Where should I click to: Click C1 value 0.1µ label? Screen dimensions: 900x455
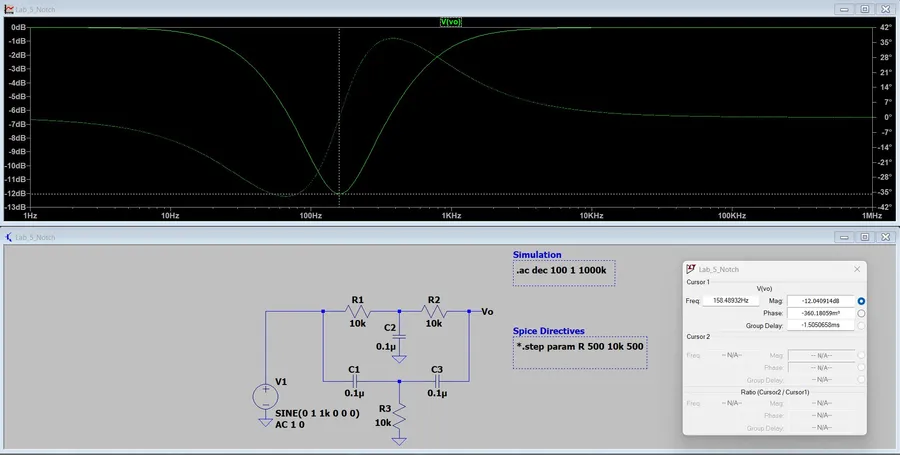click(354, 394)
